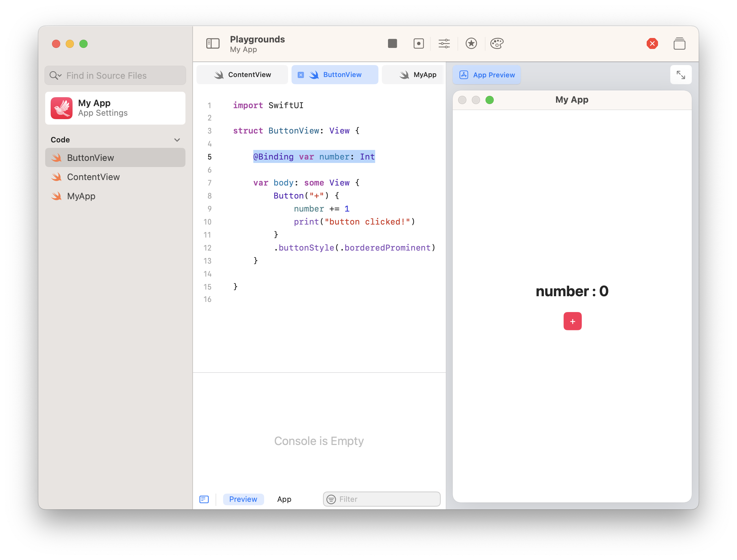Open the stacked windows library icon

point(679,43)
